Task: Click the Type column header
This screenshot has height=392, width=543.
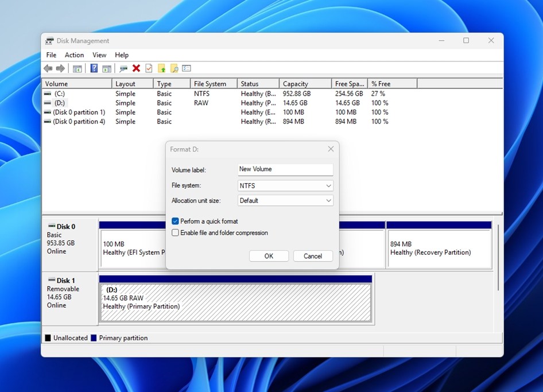Action: click(x=172, y=84)
